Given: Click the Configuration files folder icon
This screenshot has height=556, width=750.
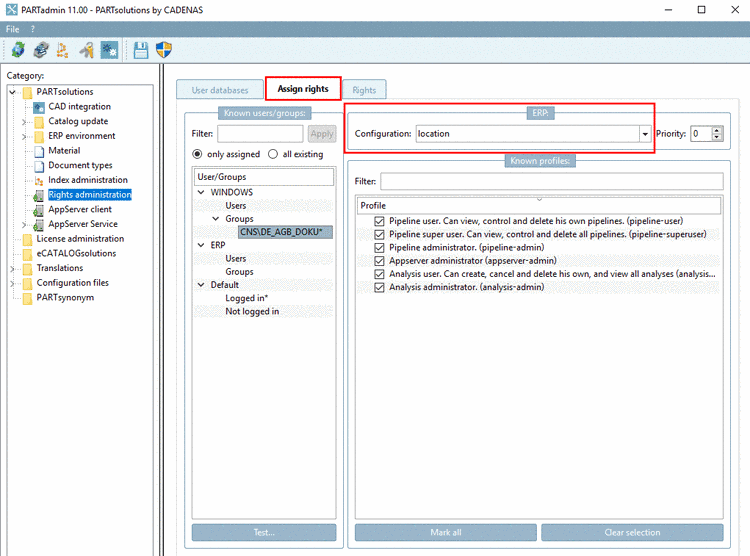Looking at the screenshot, I should click(x=28, y=283).
